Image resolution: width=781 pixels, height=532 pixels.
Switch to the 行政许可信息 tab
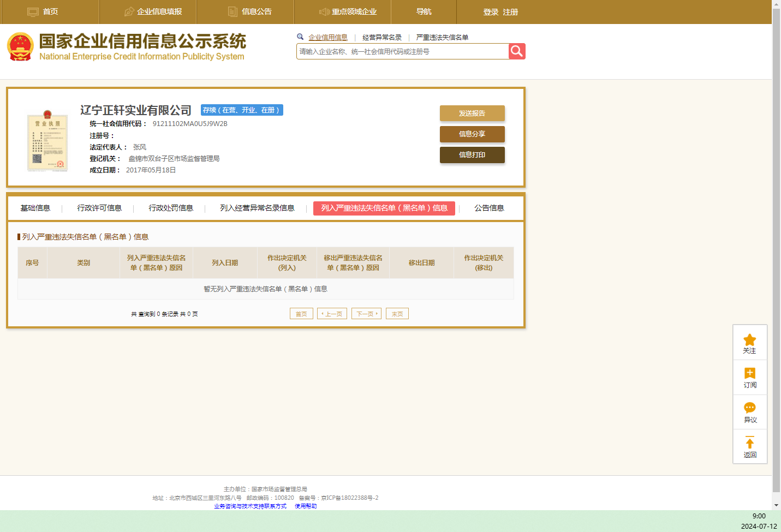99,208
